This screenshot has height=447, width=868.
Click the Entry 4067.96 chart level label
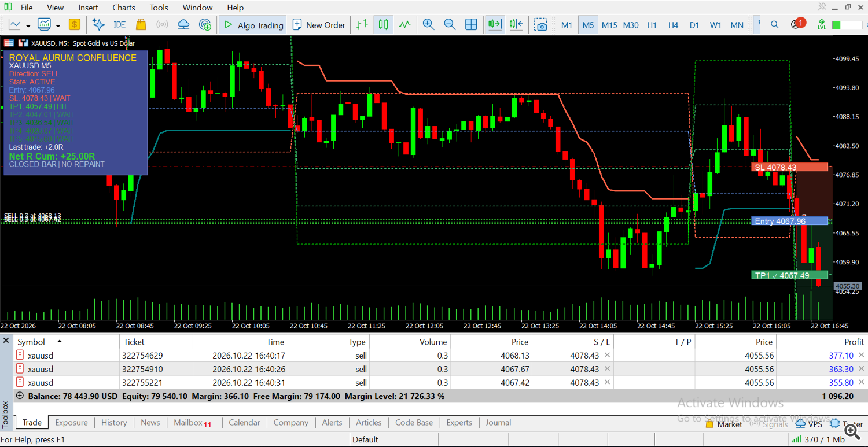coord(790,221)
